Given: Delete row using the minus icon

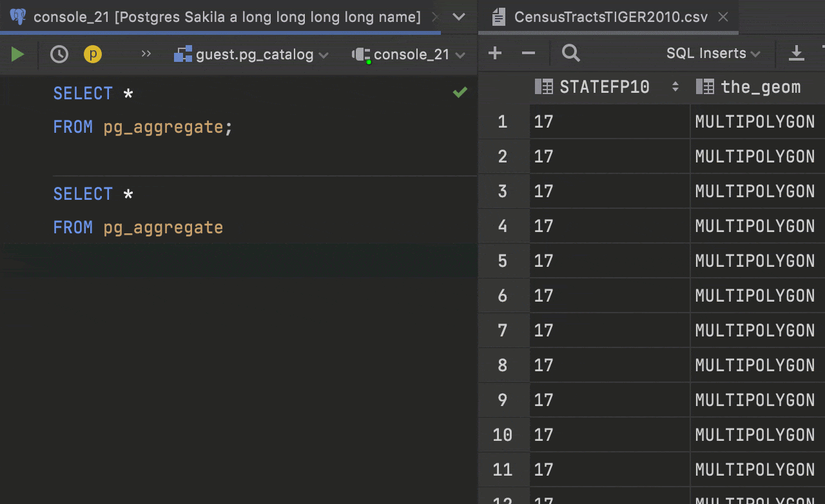Looking at the screenshot, I should click(529, 53).
